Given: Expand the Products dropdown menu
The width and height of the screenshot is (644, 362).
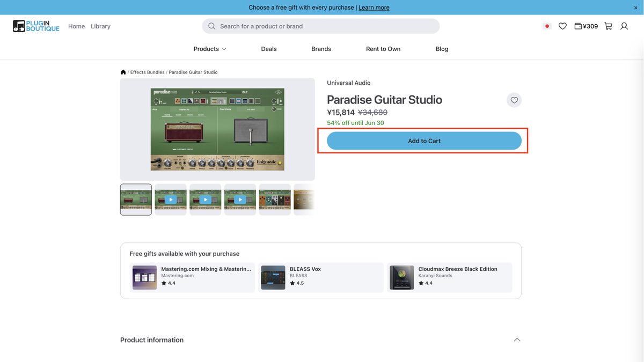Looking at the screenshot, I should (x=210, y=49).
